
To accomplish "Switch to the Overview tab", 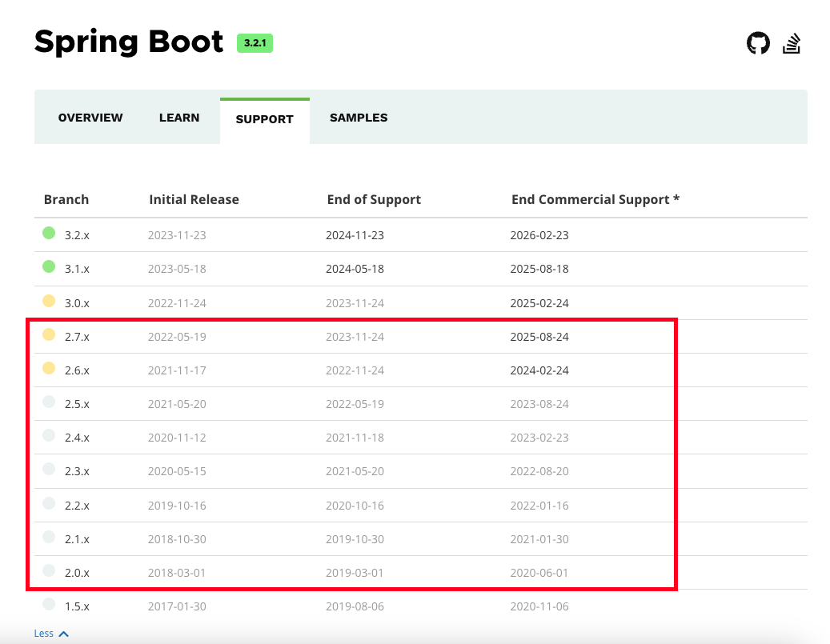I will click(90, 118).
